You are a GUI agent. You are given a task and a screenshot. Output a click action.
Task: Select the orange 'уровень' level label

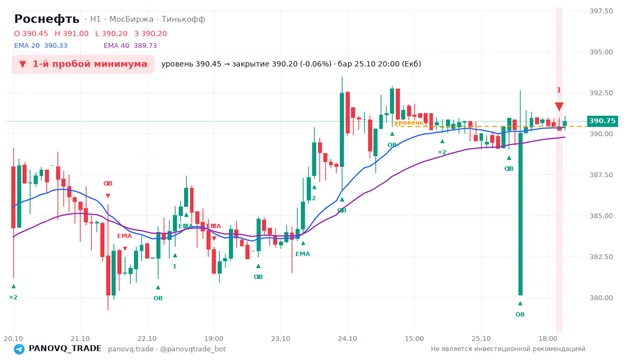[409, 122]
